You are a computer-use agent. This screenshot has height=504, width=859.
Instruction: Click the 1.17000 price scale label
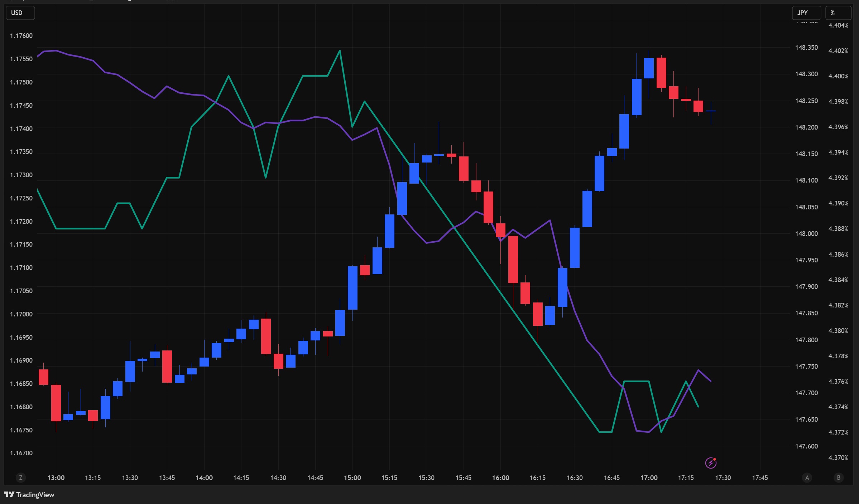click(x=21, y=314)
